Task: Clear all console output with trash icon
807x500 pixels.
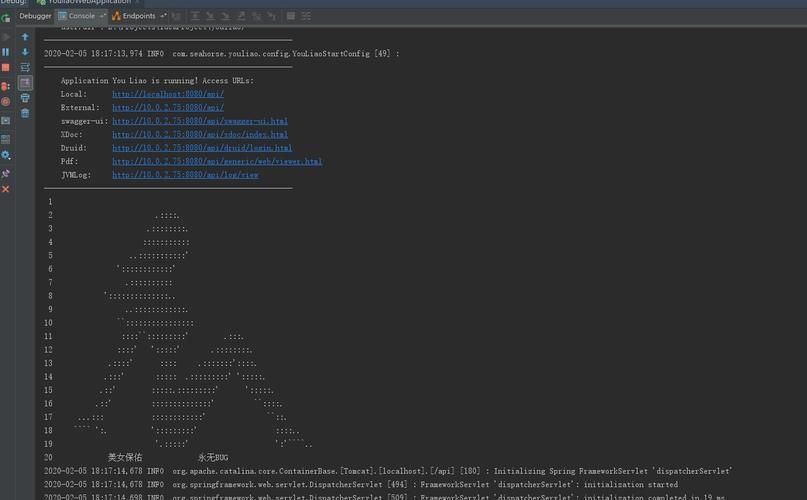Action: tap(25, 113)
